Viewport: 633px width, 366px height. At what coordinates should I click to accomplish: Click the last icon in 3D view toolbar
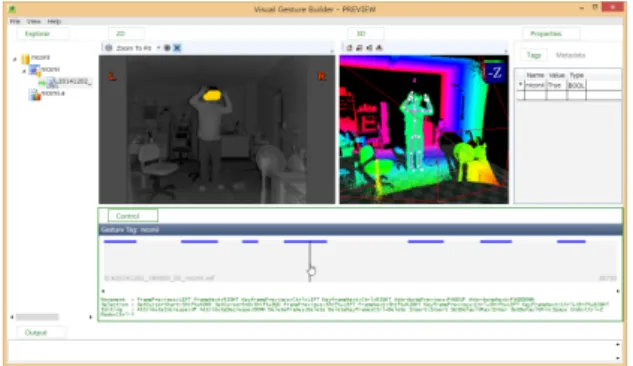[x=379, y=48]
